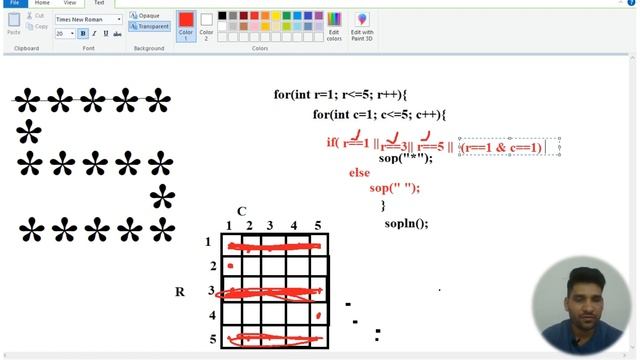This screenshot has height=360, width=640.
Task: Click the canvas text sop("*");
Action: coord(406,158)
